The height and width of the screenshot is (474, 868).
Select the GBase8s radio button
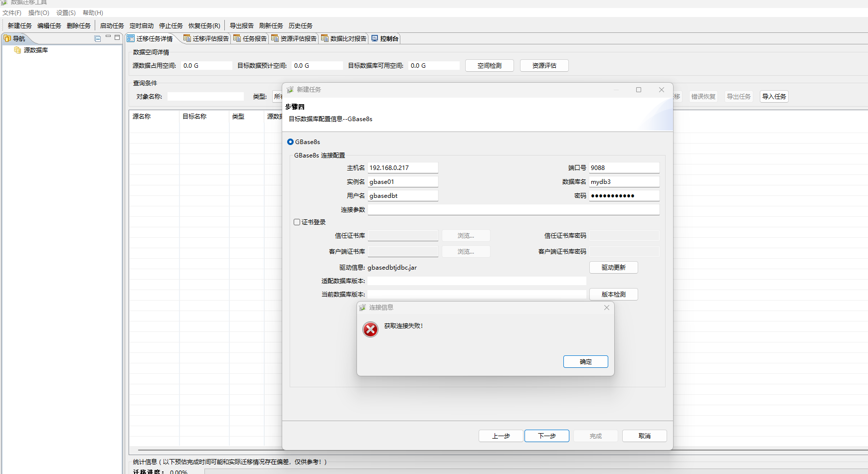290,142
